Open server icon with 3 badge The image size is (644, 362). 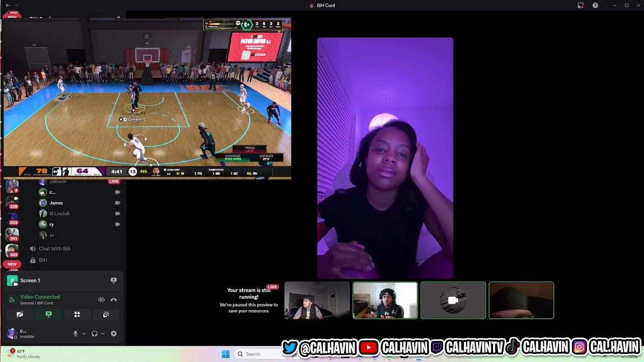tap(12, 186)
